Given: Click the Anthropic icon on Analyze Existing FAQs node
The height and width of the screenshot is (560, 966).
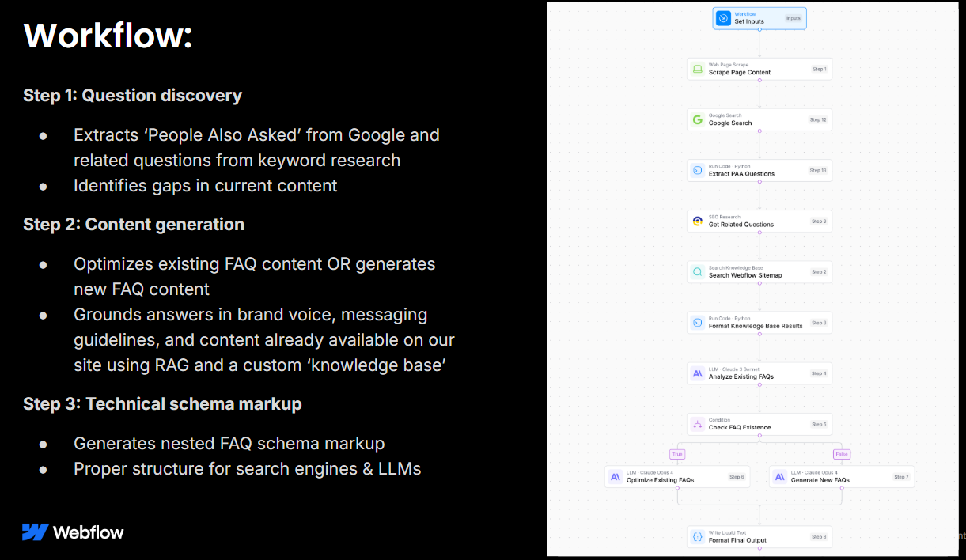Looking at the screenshot, I should (x=698, y=373).
